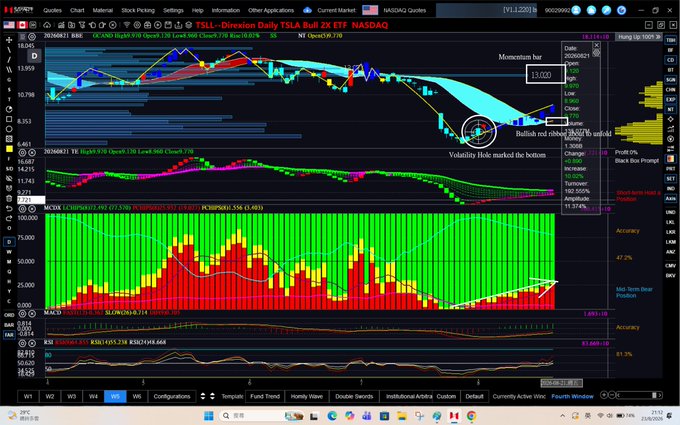Toggle the CD indicator button
680x425 pixels.
coord(670,60)
